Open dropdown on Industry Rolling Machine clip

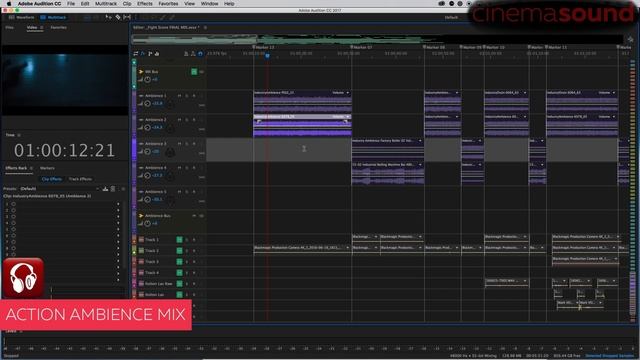(x=420, y=165)
